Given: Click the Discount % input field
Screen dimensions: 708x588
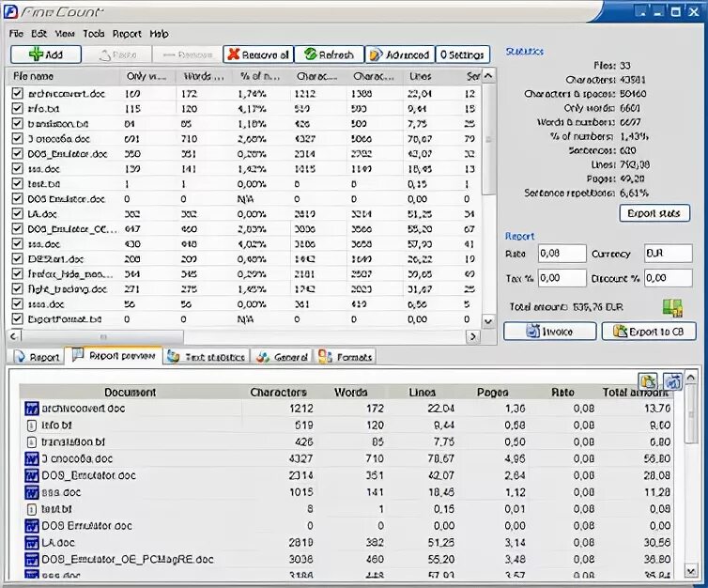Looking at the screenshot, I should click(669, 278).
